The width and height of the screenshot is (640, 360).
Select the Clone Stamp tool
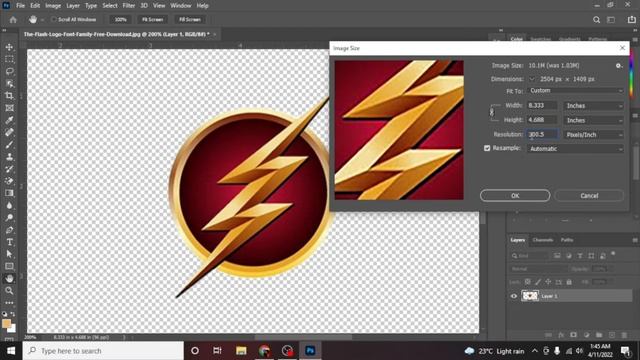point(9,157)
